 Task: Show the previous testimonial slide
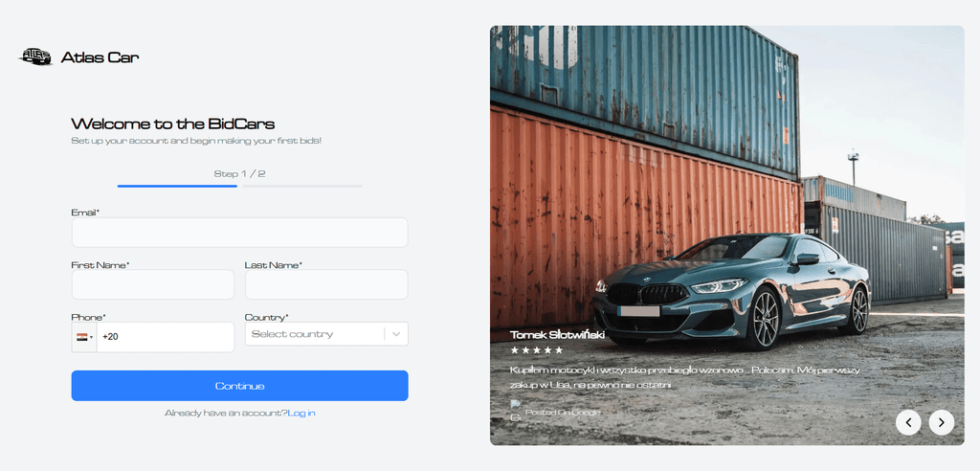pyautogui.click(x=908, y=422)
